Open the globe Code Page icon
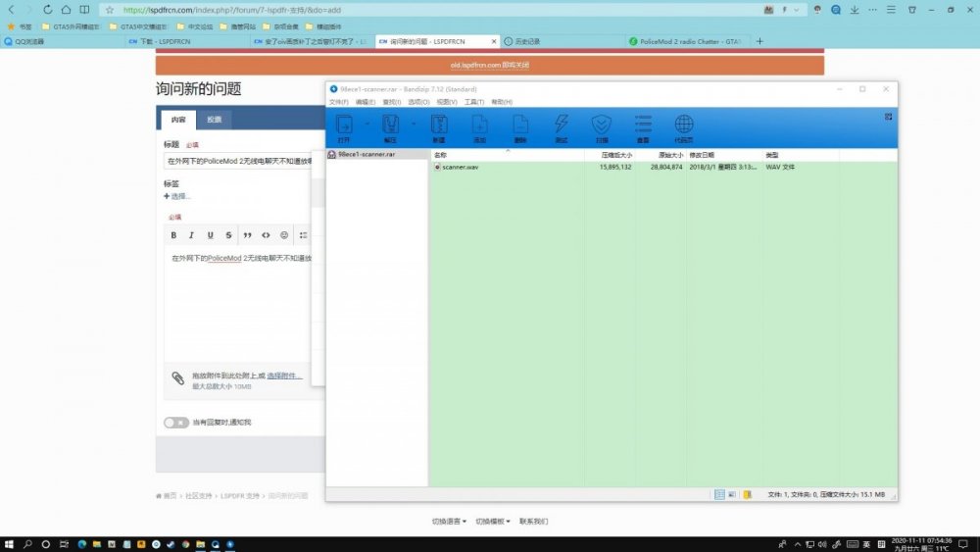The width and height of the screenshot is (980, 552). (x=684, y=125)
